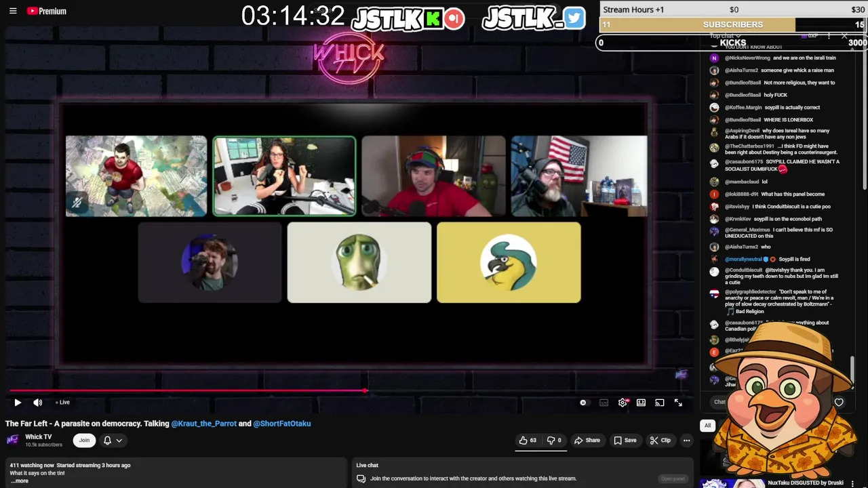Create a Clip with the scissors button
868x488 pixels.
[660, 441]
